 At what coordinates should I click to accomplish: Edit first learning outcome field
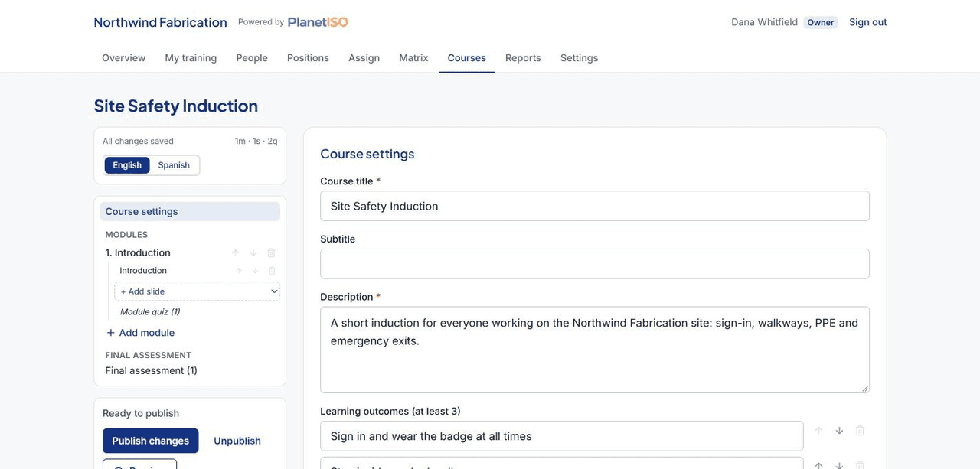click(562, 436)
